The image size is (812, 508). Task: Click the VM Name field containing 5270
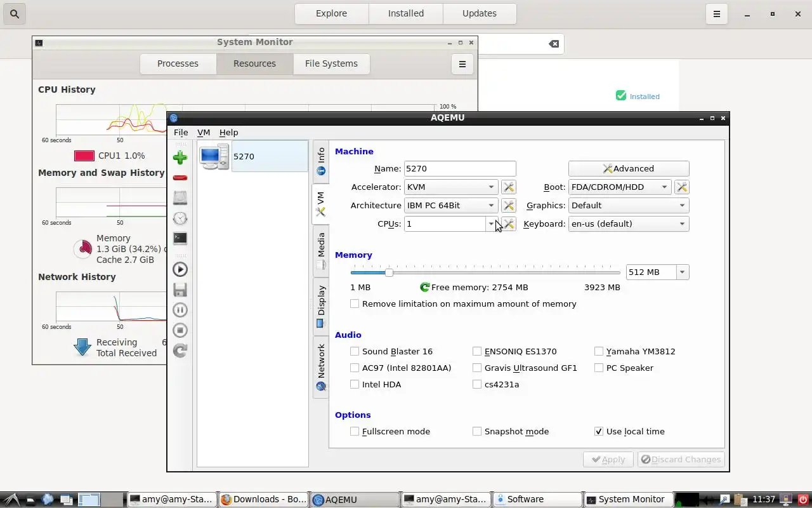pyautogui.click(x=460, y=168)
